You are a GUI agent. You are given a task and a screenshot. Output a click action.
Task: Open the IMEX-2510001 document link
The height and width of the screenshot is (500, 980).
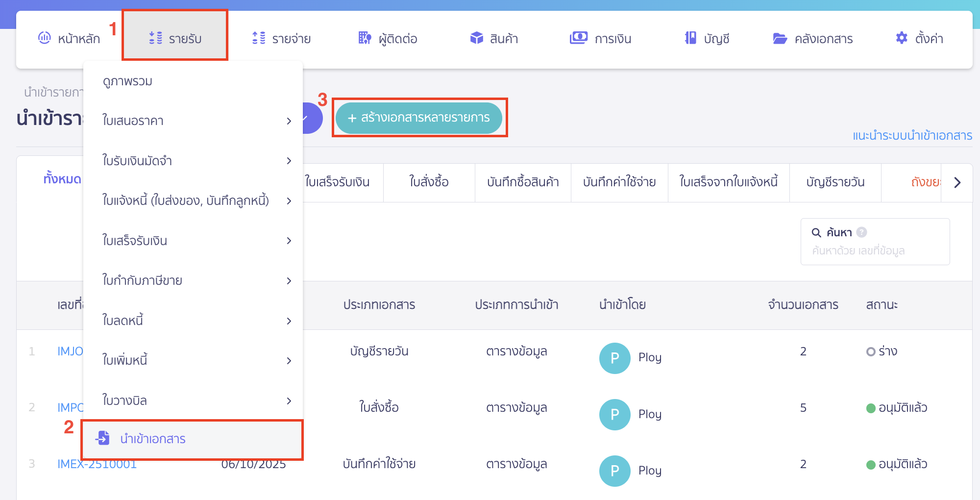pos(96,464)
